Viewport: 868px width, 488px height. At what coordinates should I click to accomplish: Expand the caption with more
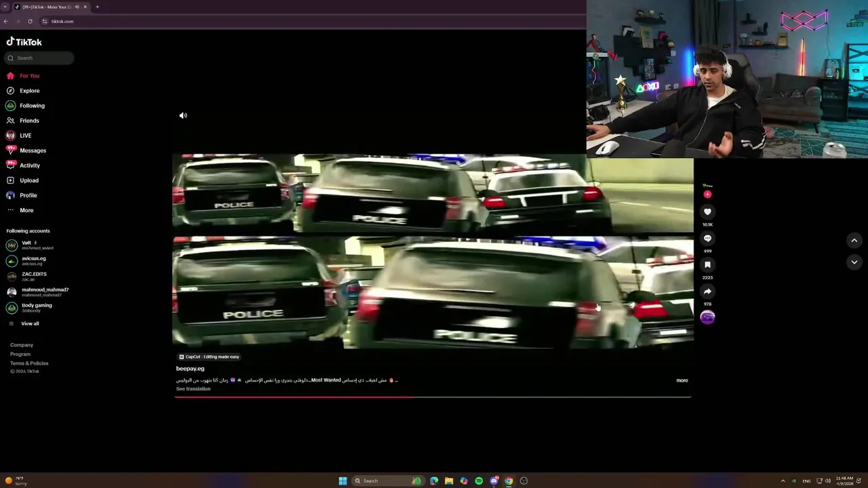pos(682,380)
